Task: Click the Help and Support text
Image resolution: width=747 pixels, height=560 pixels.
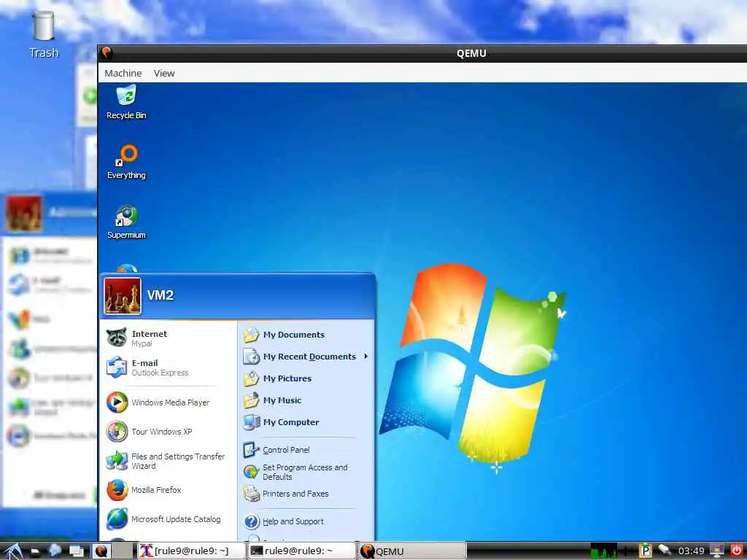Action: click(x=293, y=521)
